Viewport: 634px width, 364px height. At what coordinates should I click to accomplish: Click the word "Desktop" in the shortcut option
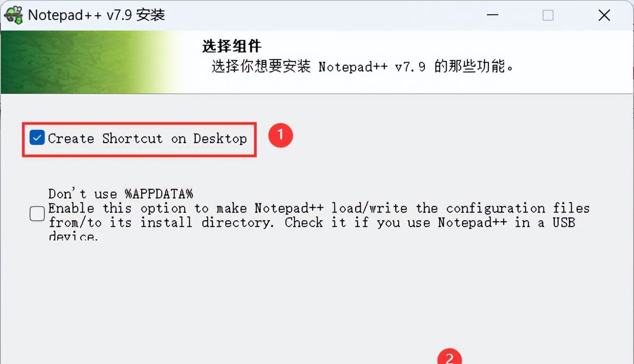point(220,139)
